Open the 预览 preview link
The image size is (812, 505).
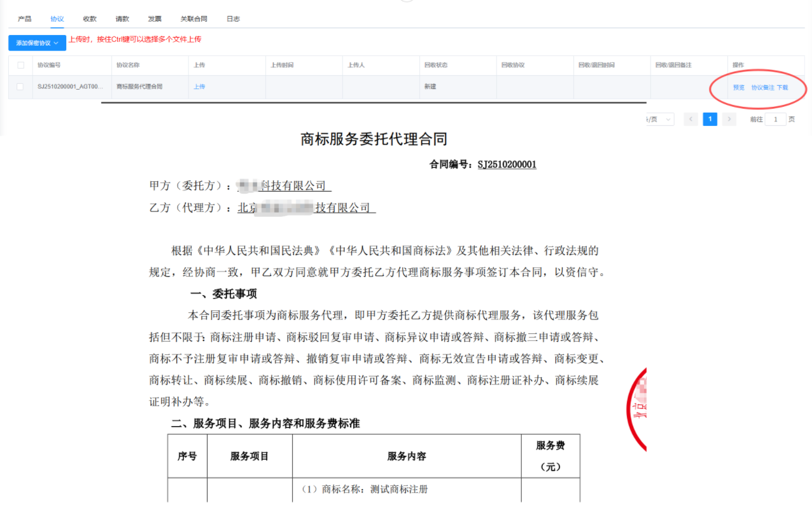738,86
